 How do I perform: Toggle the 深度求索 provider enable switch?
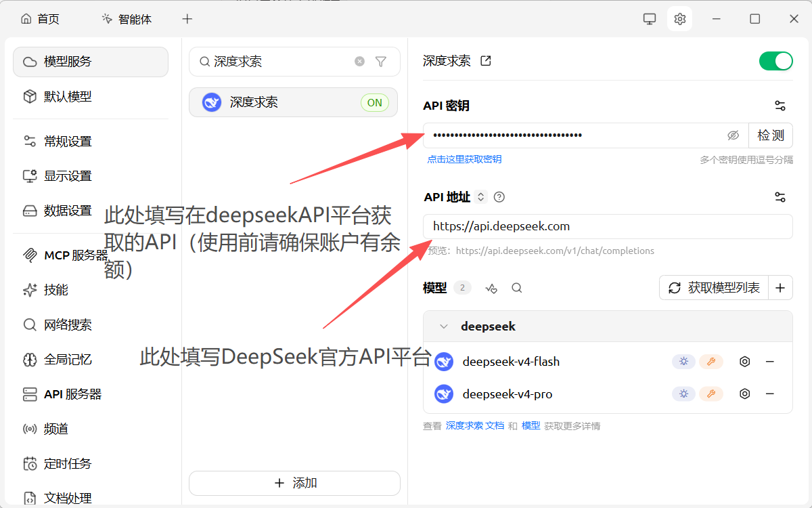point(775,61)
